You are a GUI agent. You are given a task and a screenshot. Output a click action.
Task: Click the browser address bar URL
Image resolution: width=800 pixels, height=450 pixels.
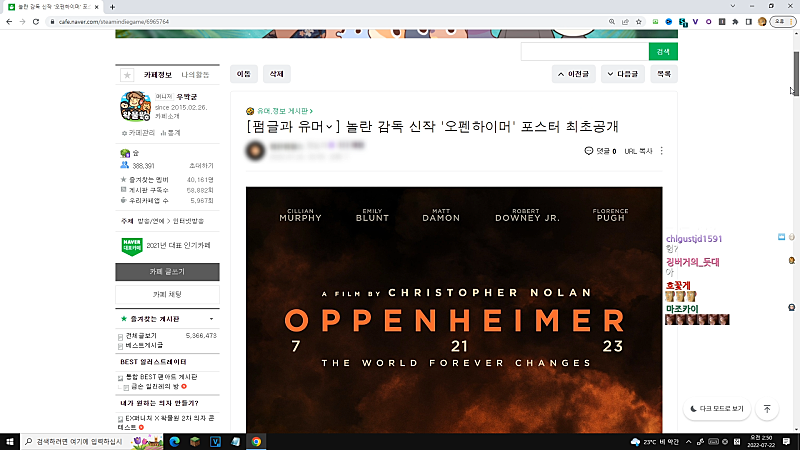pos(113,22)
